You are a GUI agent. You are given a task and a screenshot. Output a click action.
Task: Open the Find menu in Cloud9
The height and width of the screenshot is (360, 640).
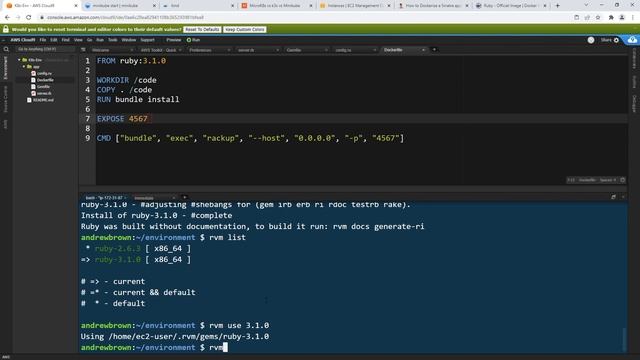tap(65, 40)
